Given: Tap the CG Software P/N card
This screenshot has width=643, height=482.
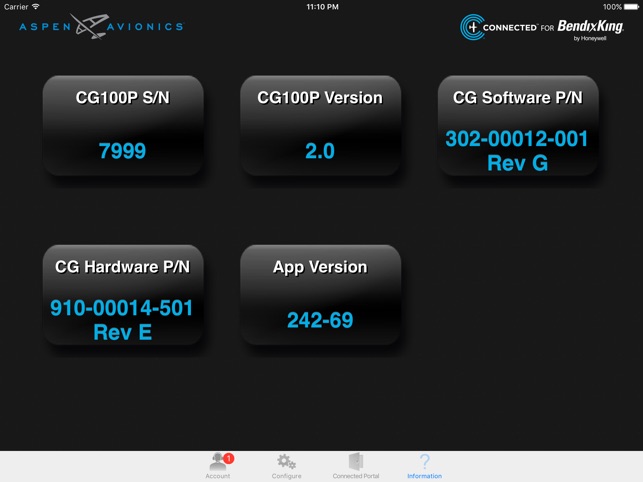Looking at the screenshot, I should [518, 126].
